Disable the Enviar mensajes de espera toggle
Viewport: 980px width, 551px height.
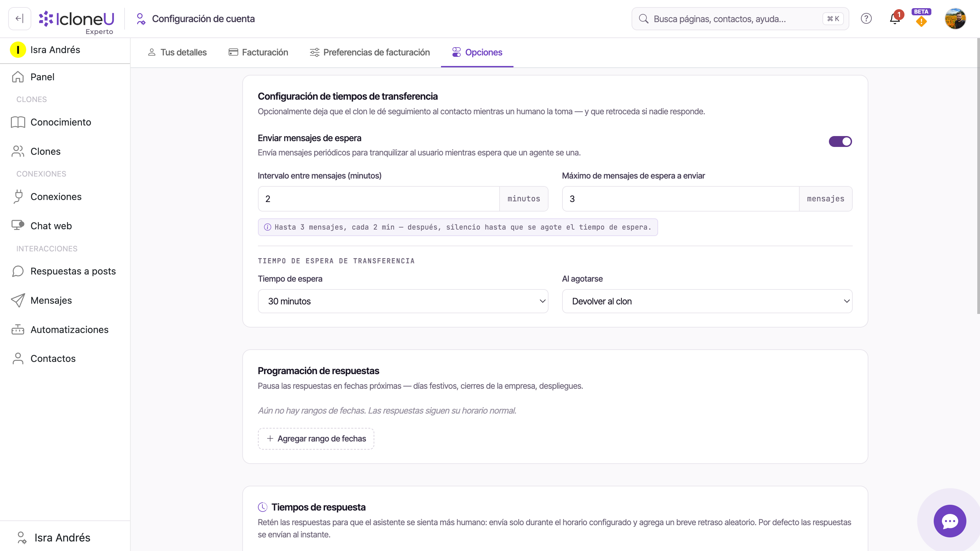(840, 141)
